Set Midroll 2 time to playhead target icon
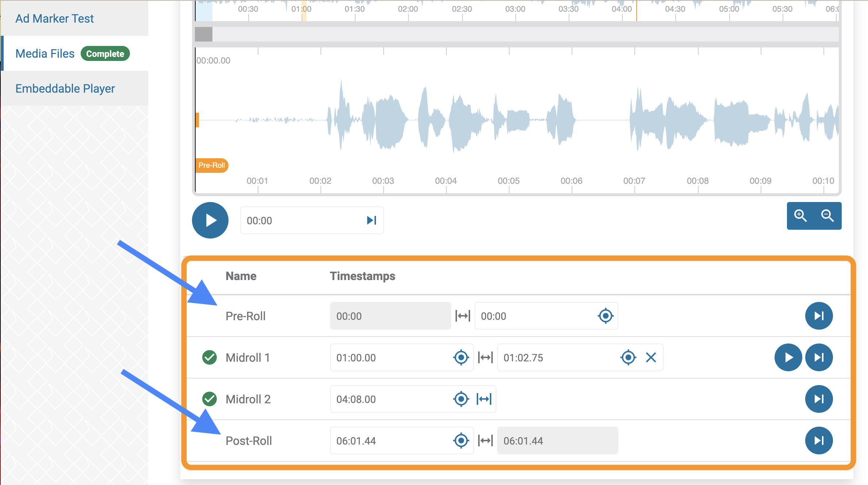 pyautogui.click(x=461, y=399)
